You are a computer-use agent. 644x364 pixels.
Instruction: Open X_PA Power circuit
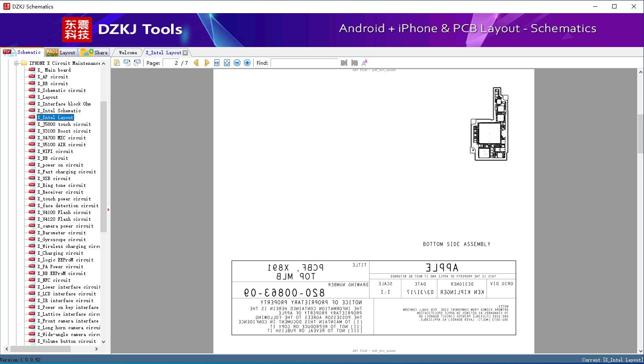tap(60, 267)
